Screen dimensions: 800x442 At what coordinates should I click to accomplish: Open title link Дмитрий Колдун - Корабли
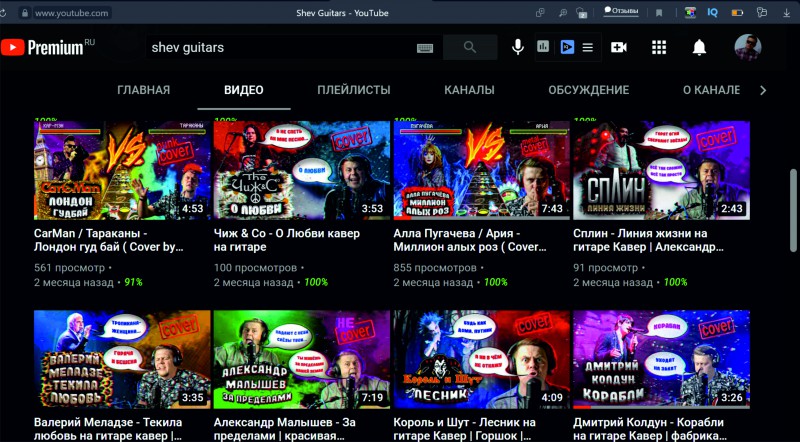[650, 429]
